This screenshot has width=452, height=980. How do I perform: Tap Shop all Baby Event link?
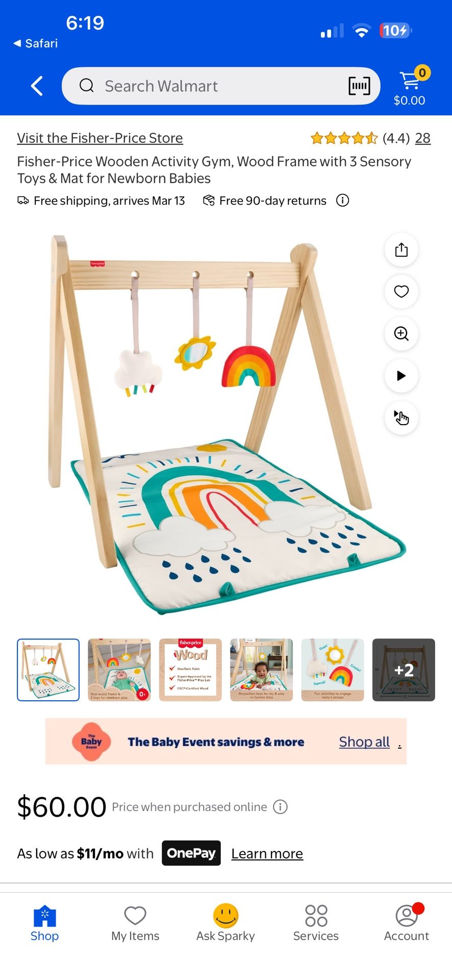click(x=364, y=742)
